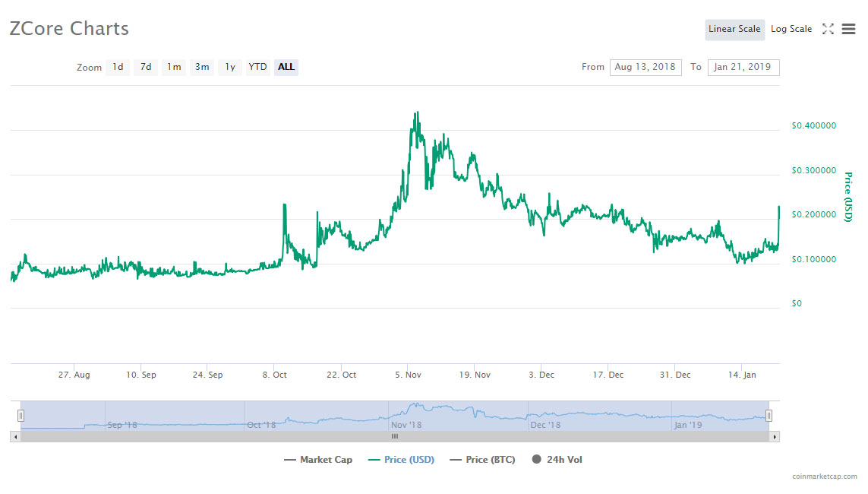Select the ALL zoom range
The image size is (868, 494).
coord(286,67)
